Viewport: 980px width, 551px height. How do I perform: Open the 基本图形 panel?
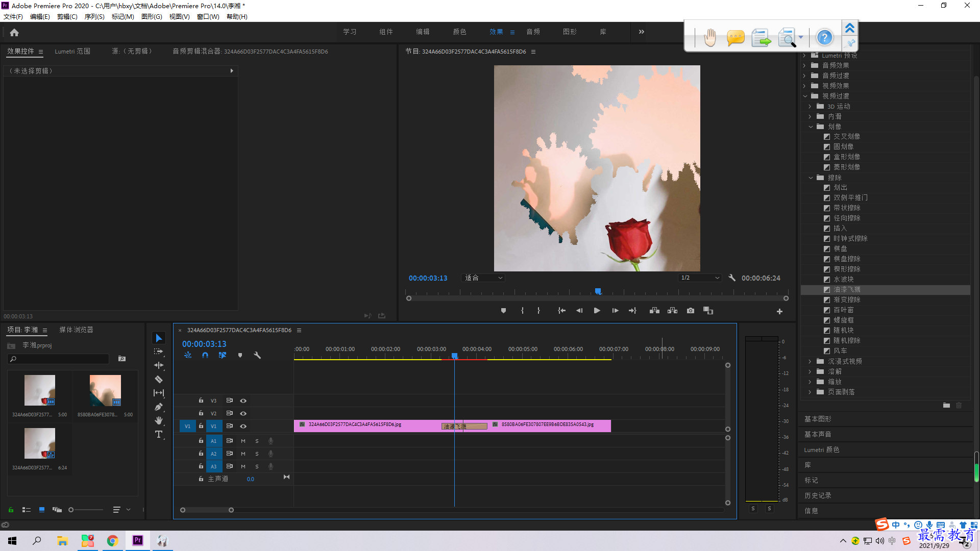(818, 419)
